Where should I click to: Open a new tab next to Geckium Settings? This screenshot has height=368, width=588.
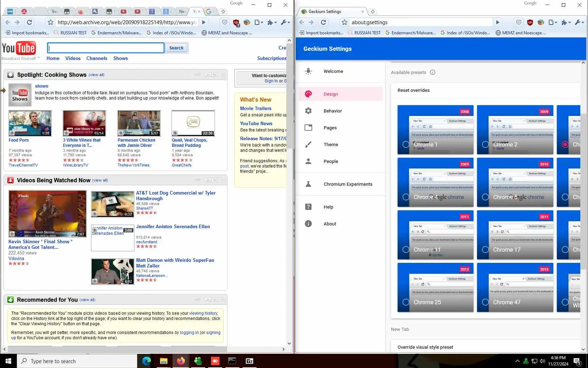(x=373, y=12)
